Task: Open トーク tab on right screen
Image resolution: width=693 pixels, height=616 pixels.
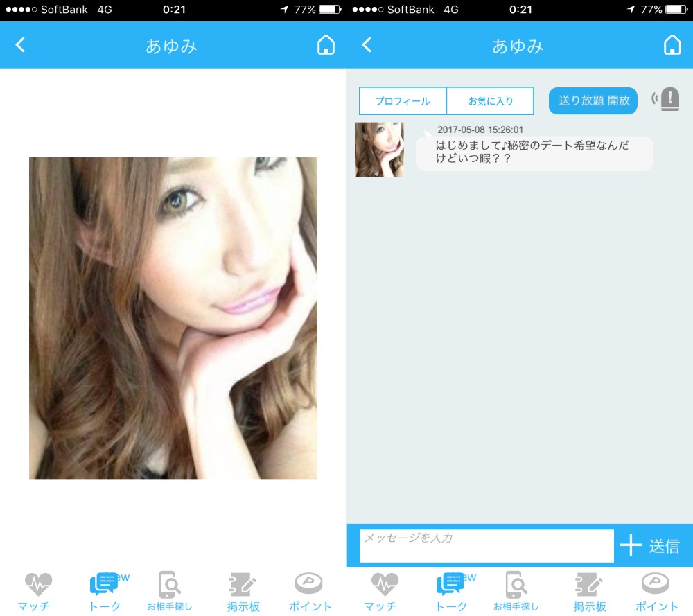Action: (x=452, y=592)
